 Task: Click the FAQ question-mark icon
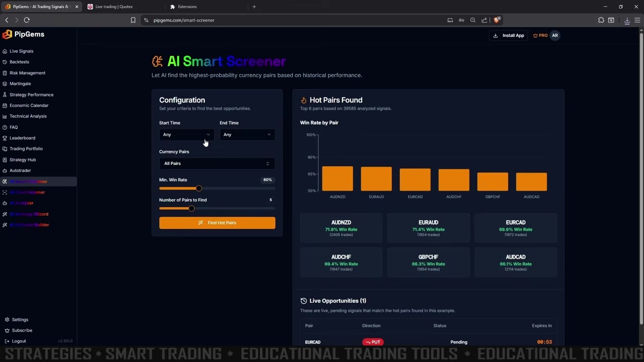[x=5, y=127]
